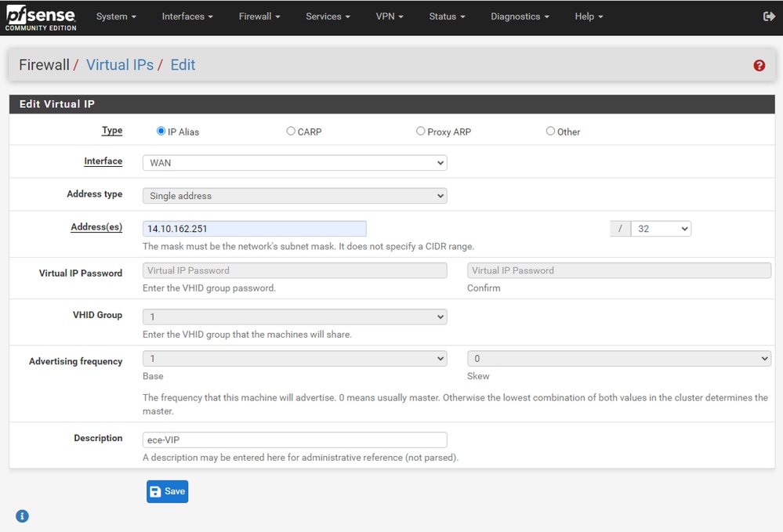Select the CARP type radio button
The width and height of the screenshot is (783, 532).
[x=291, y=131]
